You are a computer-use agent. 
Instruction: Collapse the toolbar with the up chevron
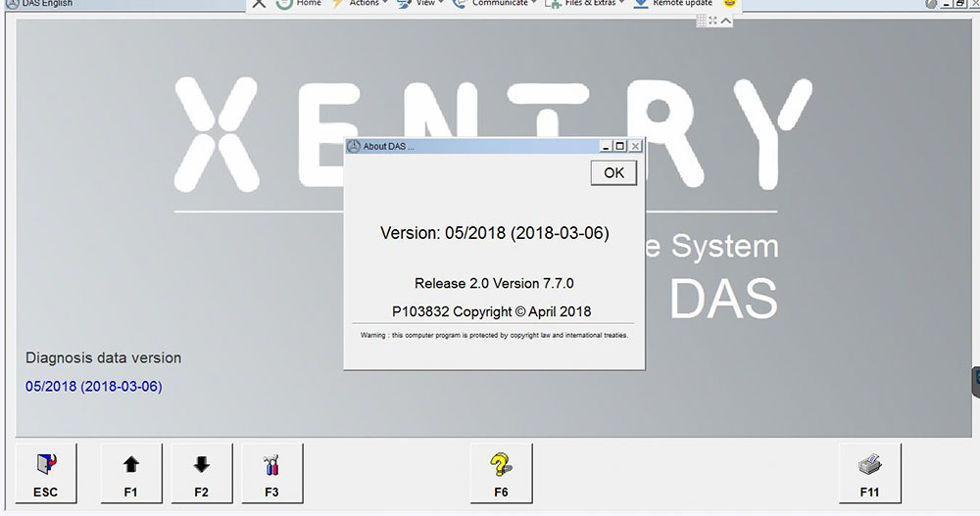726,21
